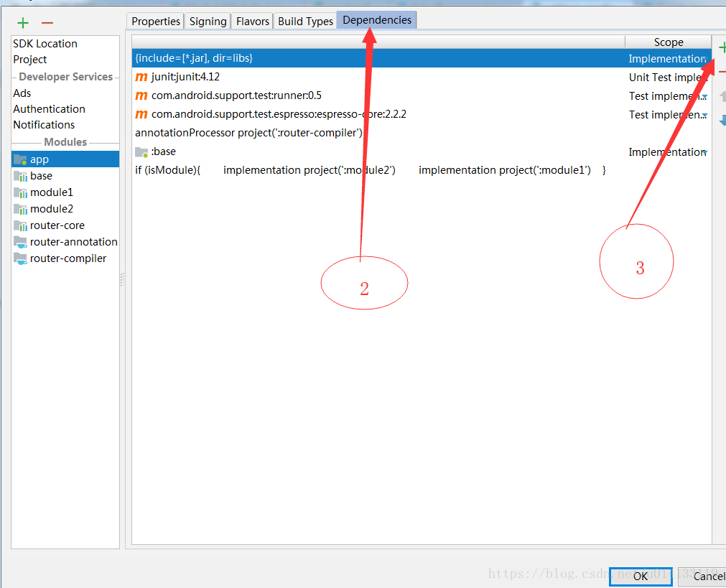Select the module1 entry
Viewport: 726px width, 588px height.
(x=65, y=192)
